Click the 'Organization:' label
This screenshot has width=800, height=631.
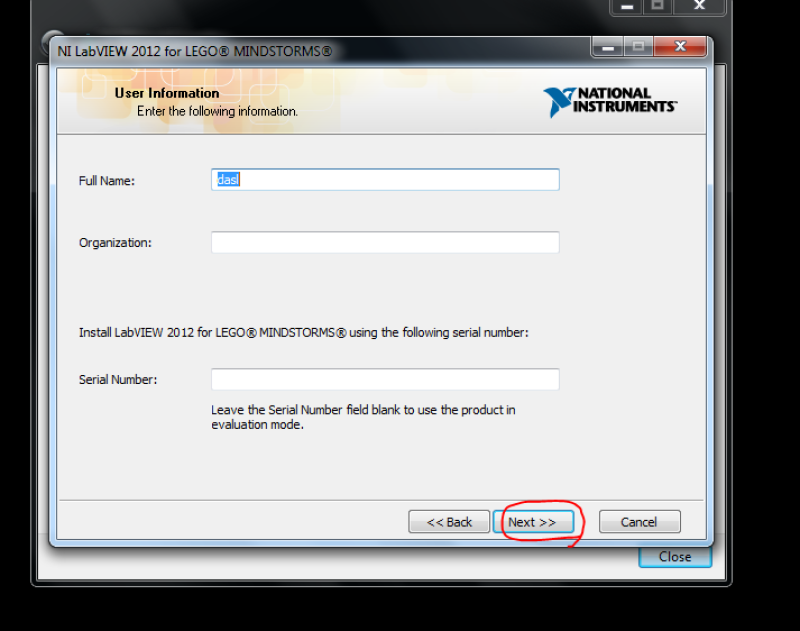click(115, 243)
